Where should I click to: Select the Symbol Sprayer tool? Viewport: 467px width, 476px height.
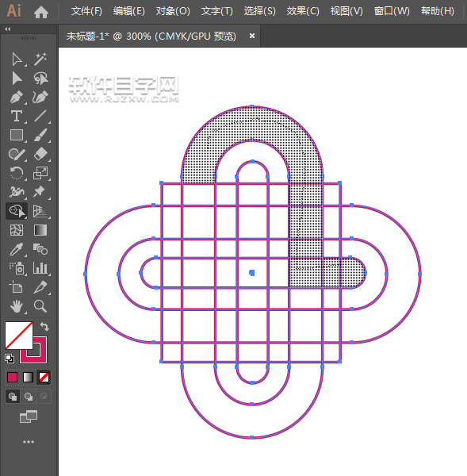pos(17,268)
